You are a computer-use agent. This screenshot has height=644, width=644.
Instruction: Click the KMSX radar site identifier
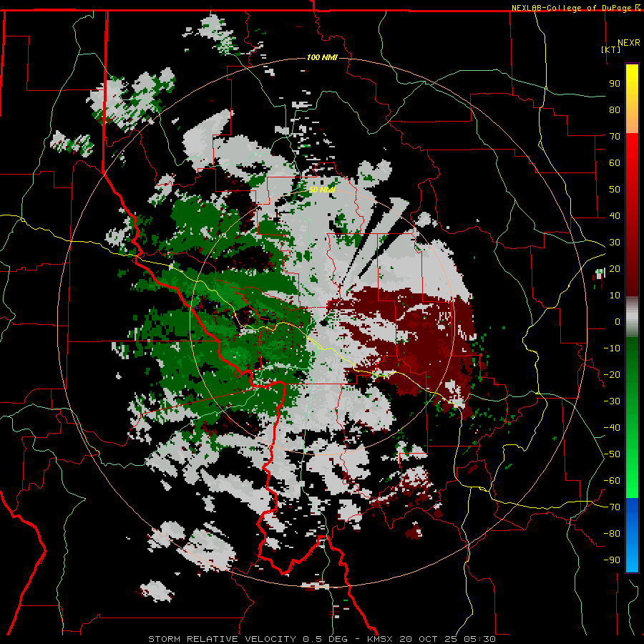coord(379,639)
